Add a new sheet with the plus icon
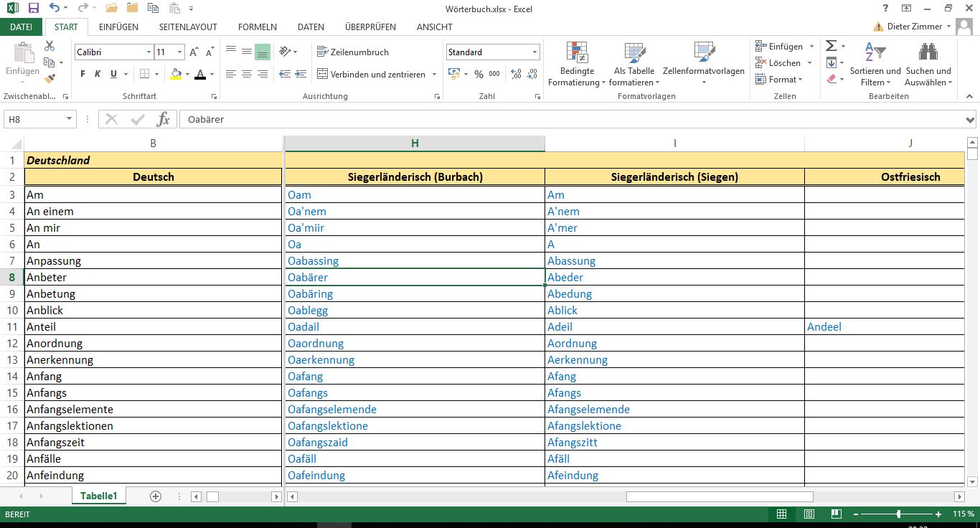 156,496
